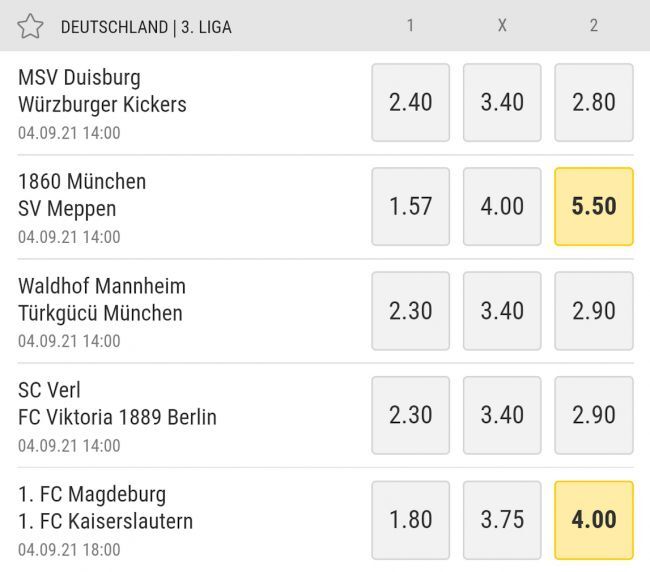Pick draw 3.75 for Magdeburg vs Kaiserslautern
The height and width of the screenshot is (572, 650).
(502, 519)
